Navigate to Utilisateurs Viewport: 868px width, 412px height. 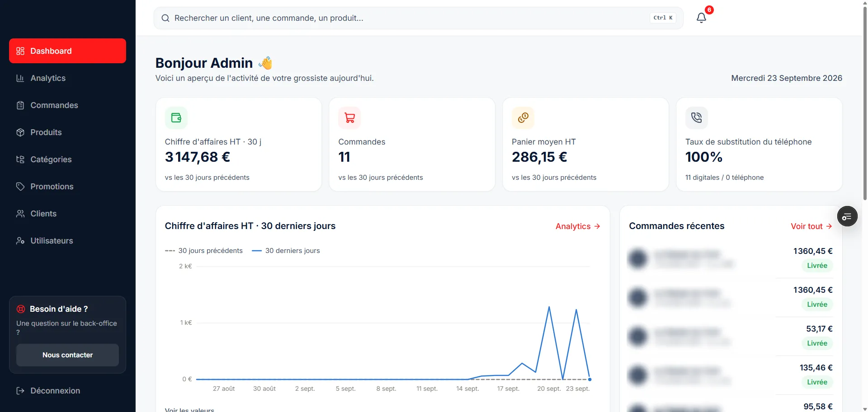tap(67, 241)
